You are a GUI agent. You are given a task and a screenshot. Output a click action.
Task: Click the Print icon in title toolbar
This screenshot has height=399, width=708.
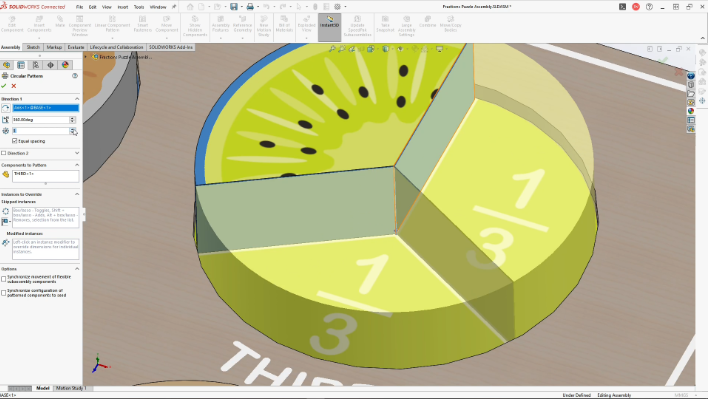tap(250, 7)
